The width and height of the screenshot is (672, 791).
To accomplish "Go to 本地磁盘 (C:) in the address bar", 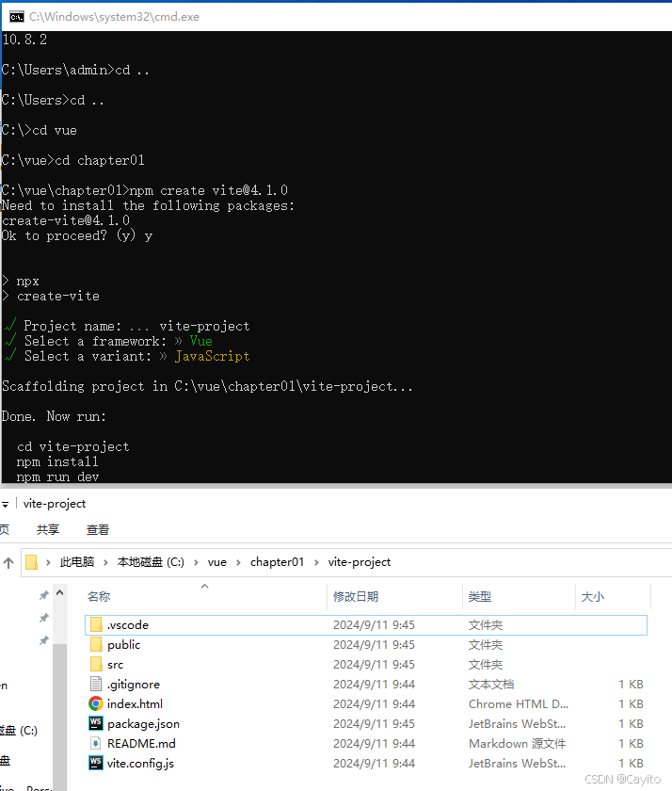I will coord(151,562).
